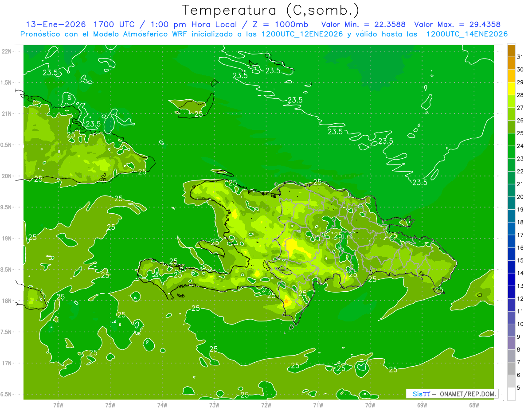Click the WRF forecast description line
Screen dimensions: 532x411
(264, 34)
